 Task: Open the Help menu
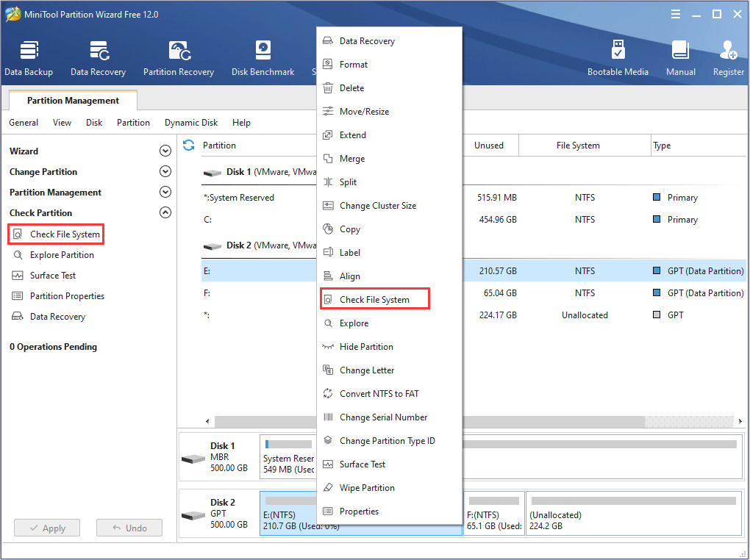pos(241,123)
